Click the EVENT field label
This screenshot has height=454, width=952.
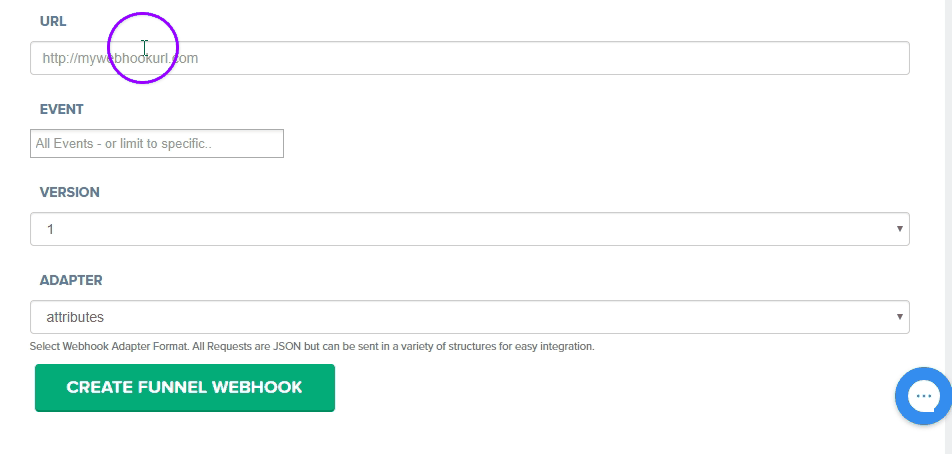(61, 109)
